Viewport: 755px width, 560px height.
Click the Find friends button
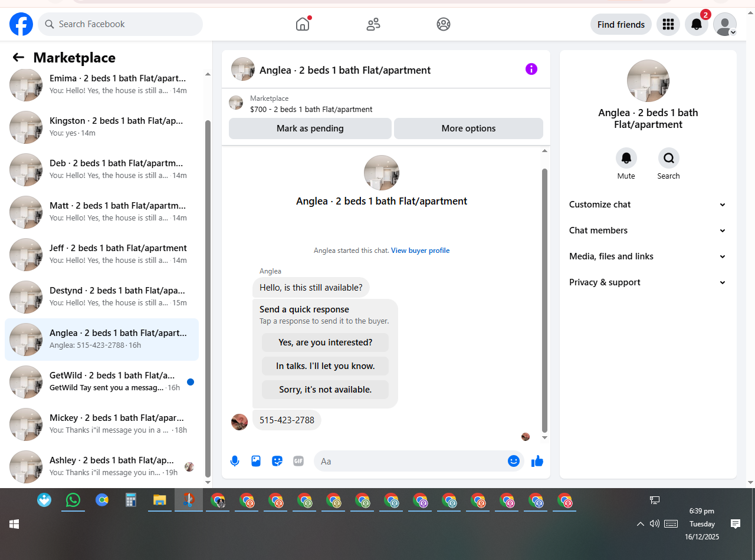coord(621,24)
